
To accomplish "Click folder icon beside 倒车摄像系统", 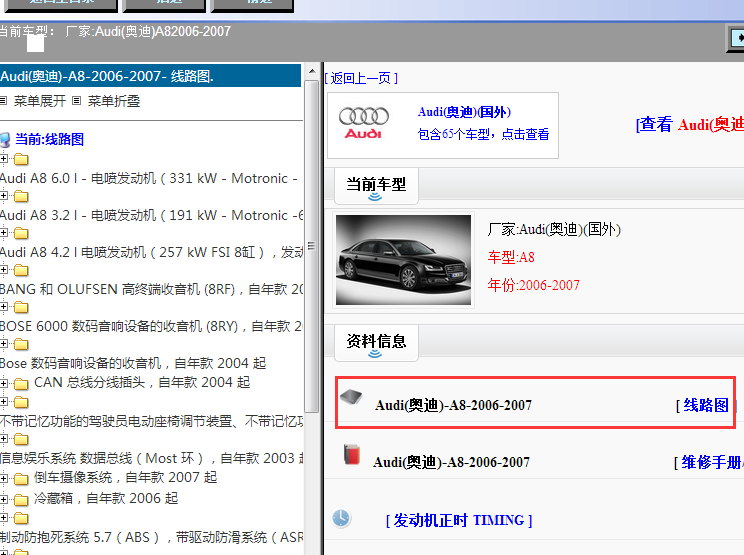I will (x=21, y=479).
